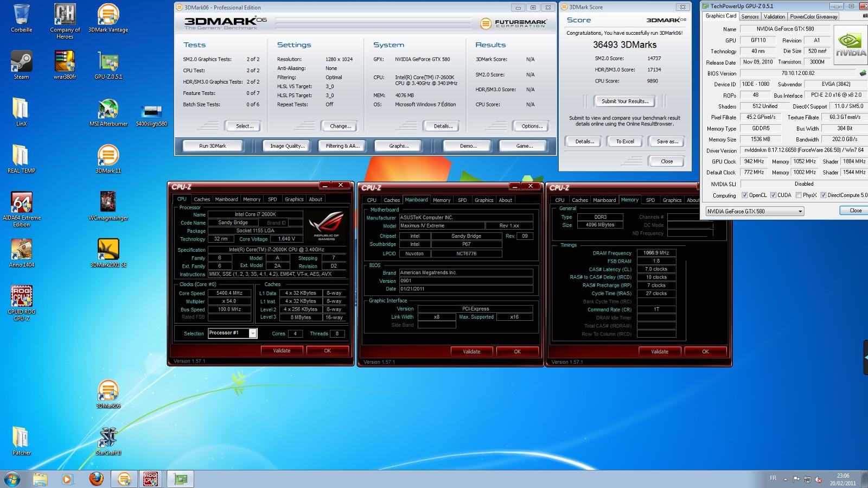Launch StarCraft II desktop shortcut
868x488 pixels.
click(x=108, y=441)
